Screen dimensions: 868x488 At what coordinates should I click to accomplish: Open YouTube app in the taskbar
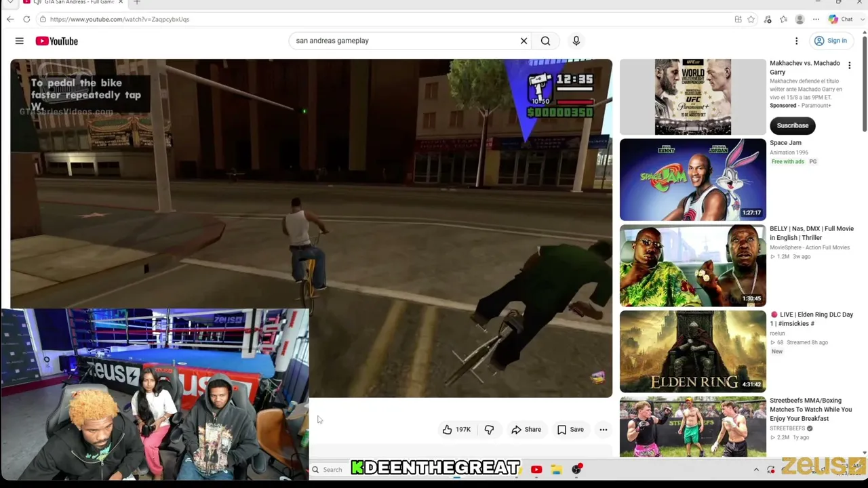[536, 469]
